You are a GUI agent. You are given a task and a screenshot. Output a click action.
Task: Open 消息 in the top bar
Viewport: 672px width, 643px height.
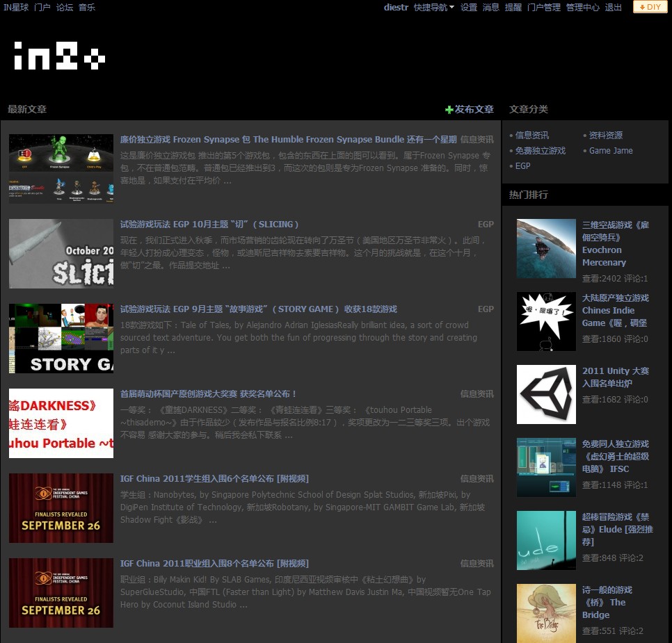(x=491, y=7)
